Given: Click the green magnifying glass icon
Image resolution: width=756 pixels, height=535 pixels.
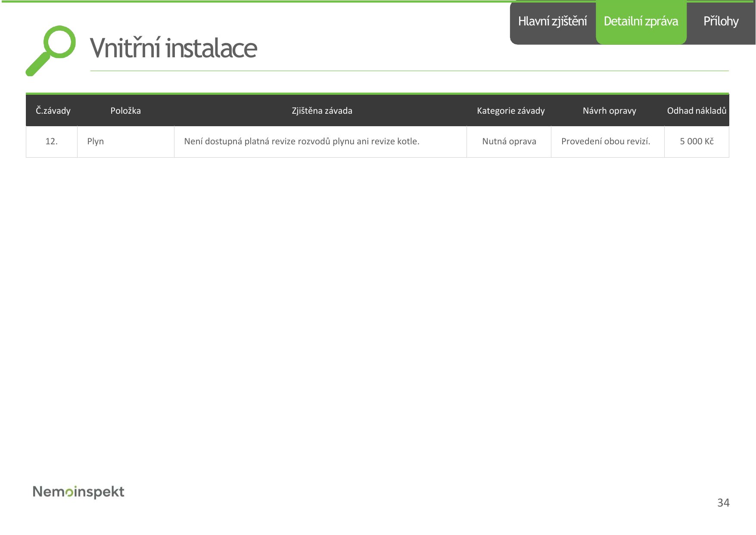Looking at the screenshot, I should tap(50, 50).
